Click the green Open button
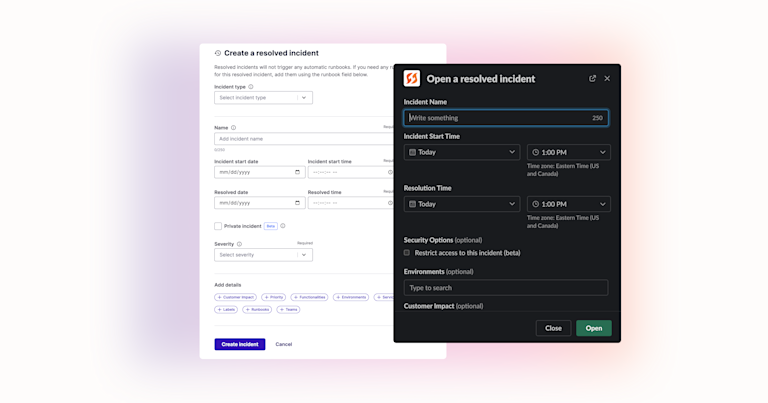768x403 pixels. pyautogui.click(x=594, y=328)
